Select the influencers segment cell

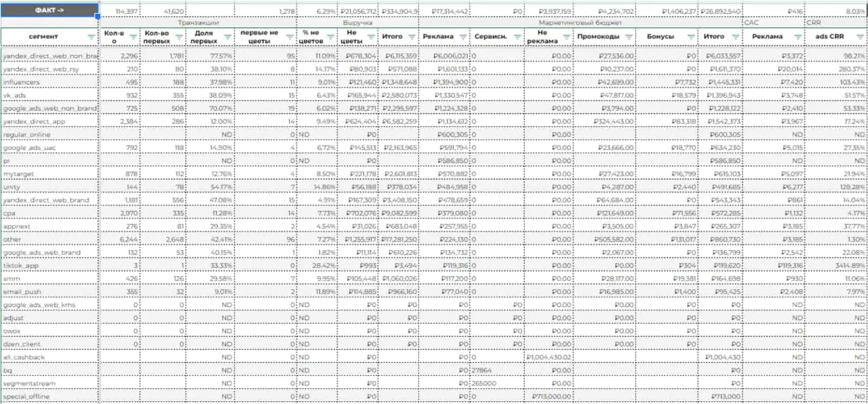pyautogui.click(x=50, y=82)
